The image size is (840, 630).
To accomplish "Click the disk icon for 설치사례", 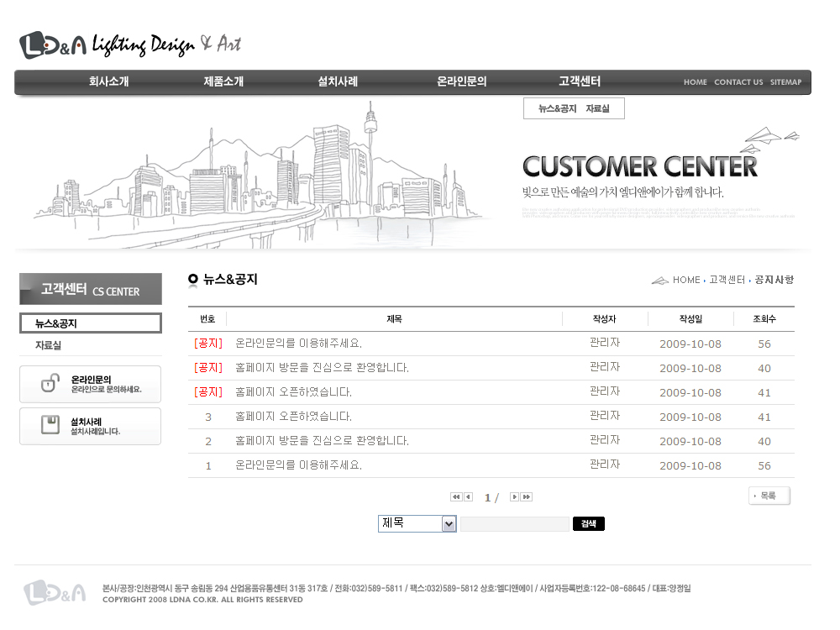I will pyautogui.click(x=50, y=426).
